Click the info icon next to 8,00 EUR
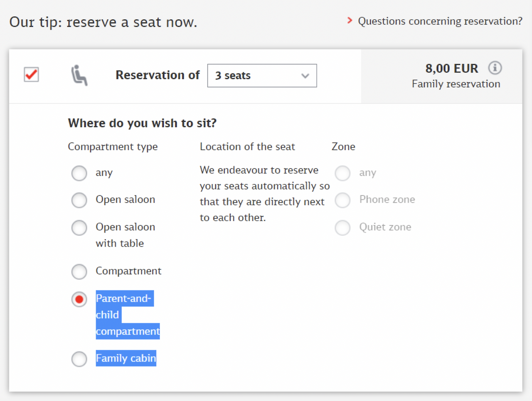532x401 pixels. 495,68
